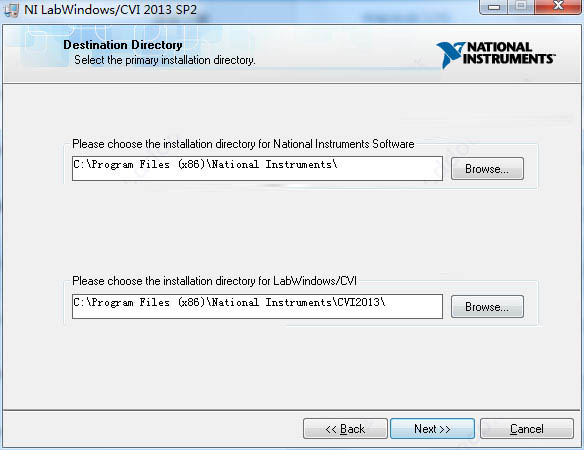Image resolution: width=584 pixels, height=450 pixels.
Task: Cancel the LabWindows/CVI installation
Action: (x=527, y=429)
